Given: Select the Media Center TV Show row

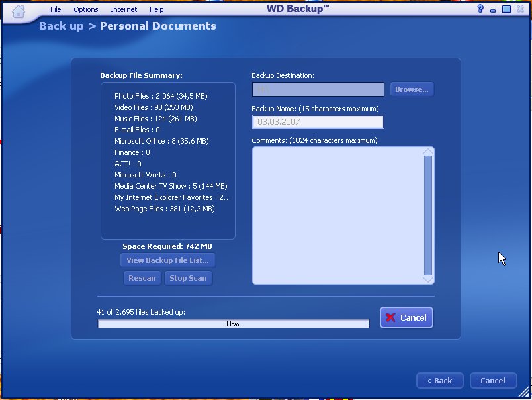Looking at the screenshot, I should click(171, 186).
